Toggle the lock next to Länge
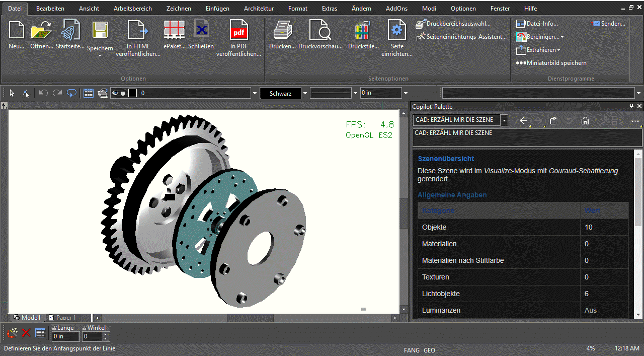 [x=54, y=328]
